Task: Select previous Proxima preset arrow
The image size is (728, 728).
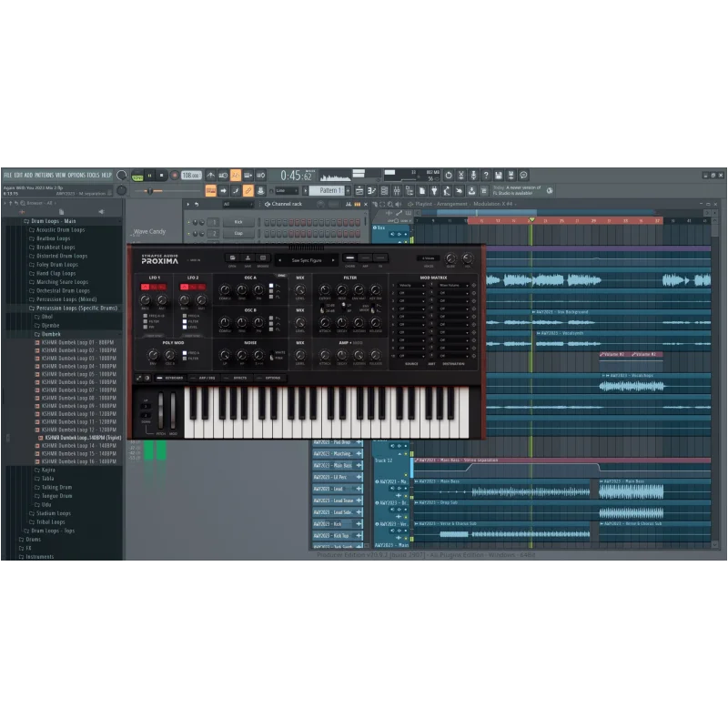Action: coord(280,260)
